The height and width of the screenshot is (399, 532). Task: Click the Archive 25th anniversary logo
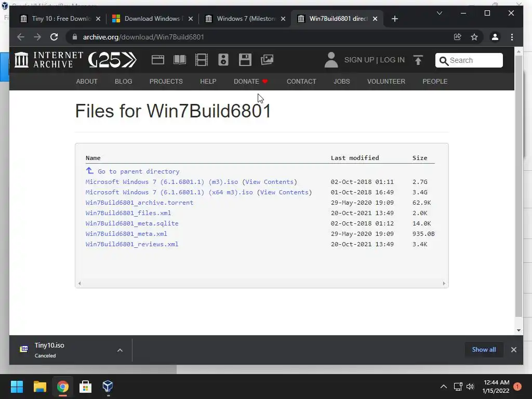pos(112,60)
